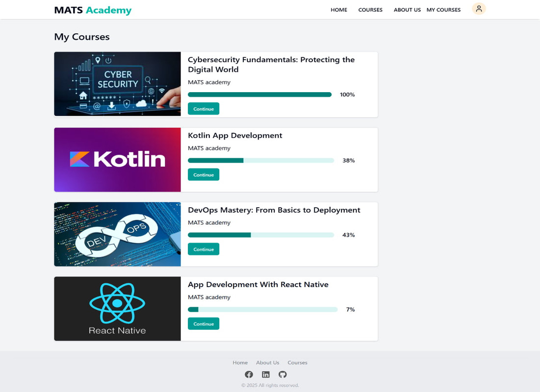
Task: Select MY COURSES in the navigation bar
Action: (x=443, y=10)
